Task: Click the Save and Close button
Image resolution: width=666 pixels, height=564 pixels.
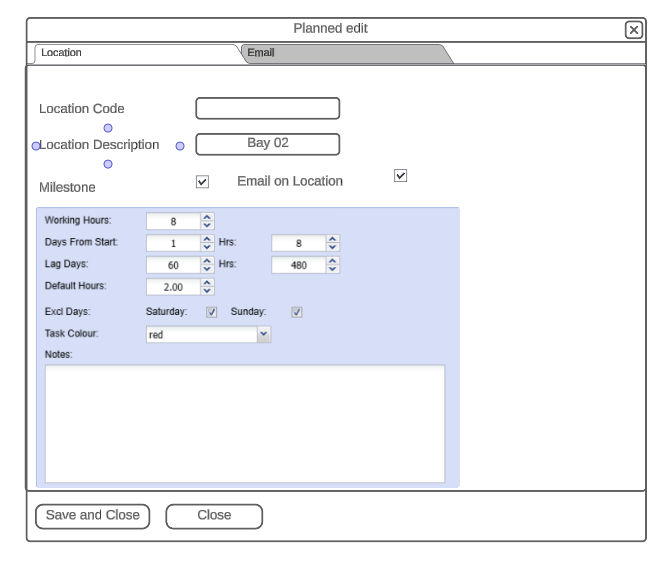Action: (93, 516)
